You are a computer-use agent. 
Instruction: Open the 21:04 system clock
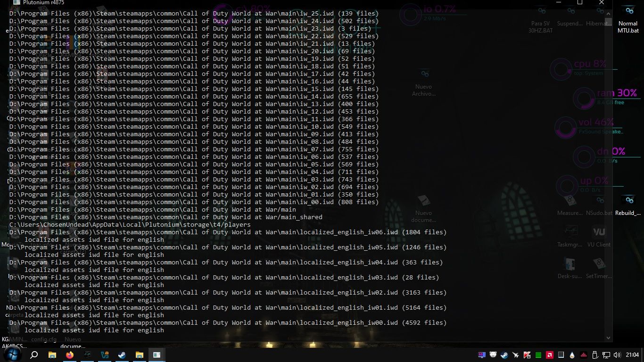[632, 355]
